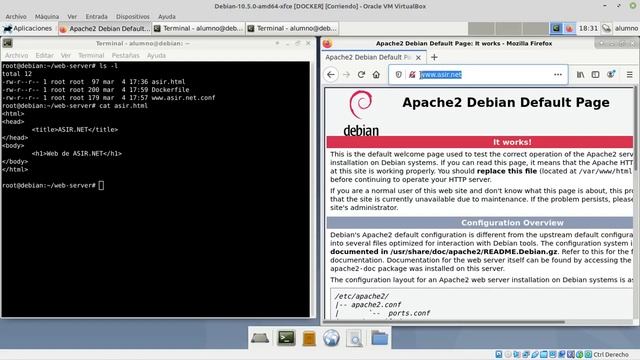Open VirtualBox Ver menu
640x360 pixels.
[72, 17]
